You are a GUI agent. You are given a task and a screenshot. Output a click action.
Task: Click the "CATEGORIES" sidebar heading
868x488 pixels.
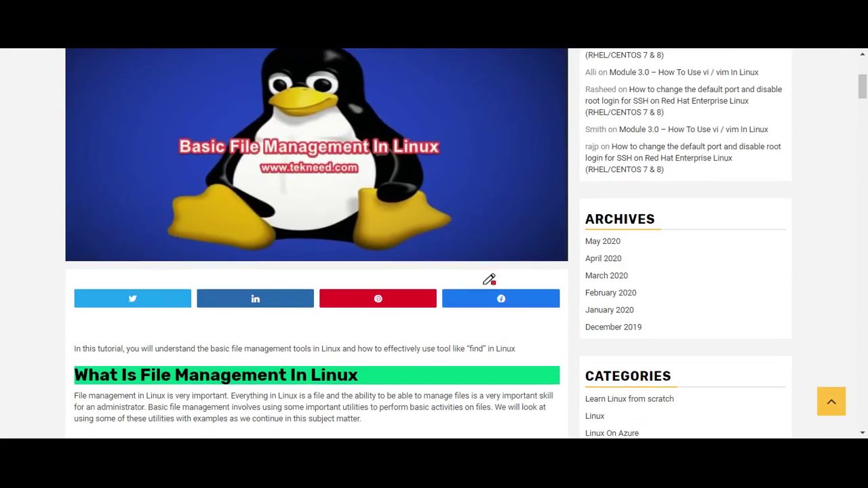[x=628, y=376]
